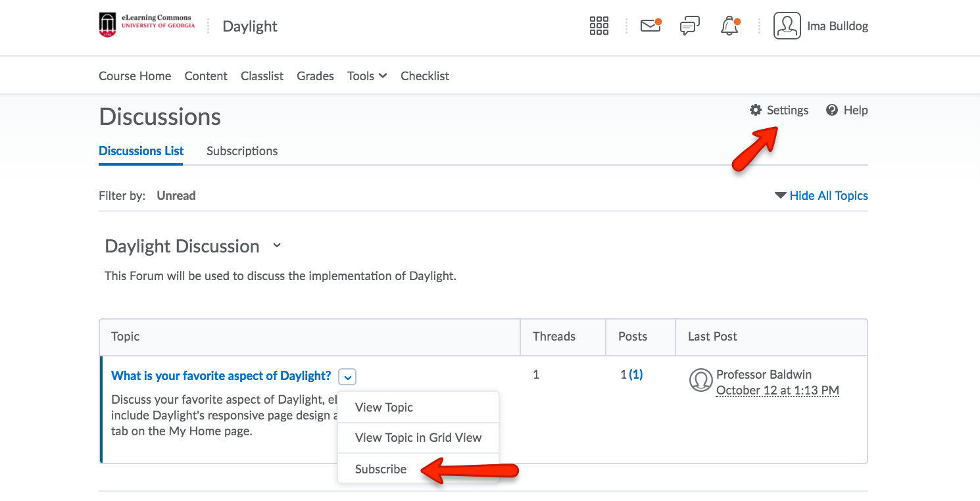Open the subscription alerts chat icon
Image resolution: width=980 pixels, height=501 pixels.
[x=689, y=26]
